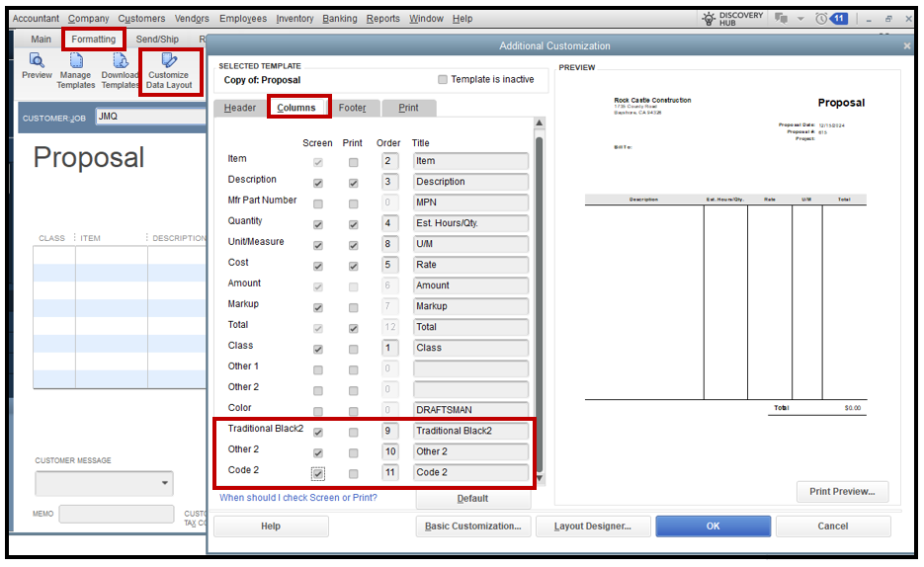This screenshot has width=924, height=567.
Task: Open the chat messages icon in title bar
Action: point(782,19)
